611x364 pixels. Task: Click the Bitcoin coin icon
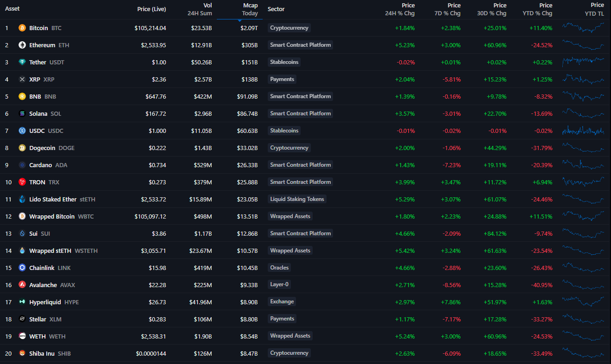tap(22, 28)
